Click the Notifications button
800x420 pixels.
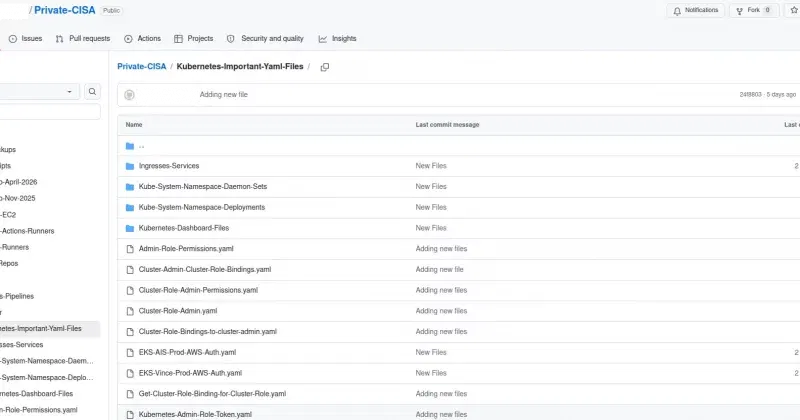coord(695,10)
